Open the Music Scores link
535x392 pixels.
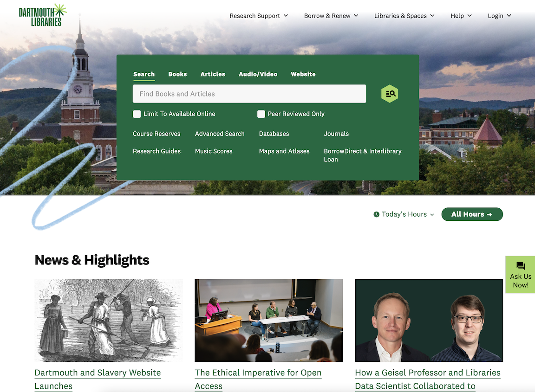coord(214,151)
